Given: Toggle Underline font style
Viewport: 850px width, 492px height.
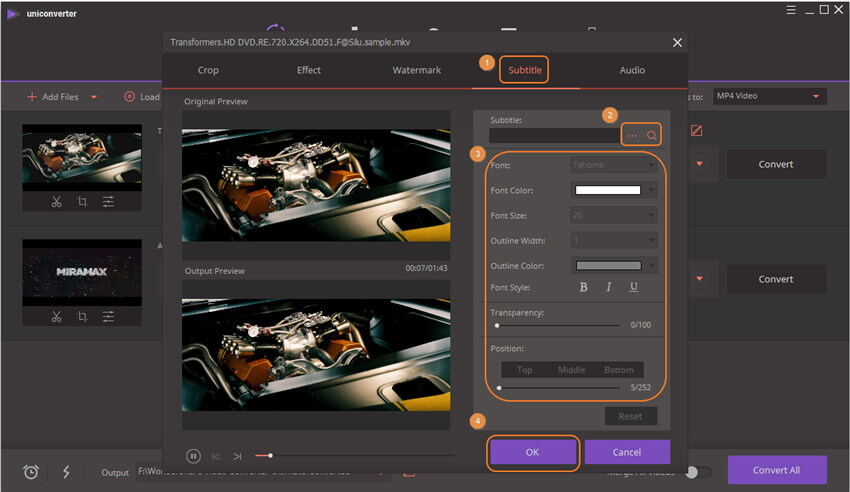Looking at the screenshot, I should [x=634, y=287].
